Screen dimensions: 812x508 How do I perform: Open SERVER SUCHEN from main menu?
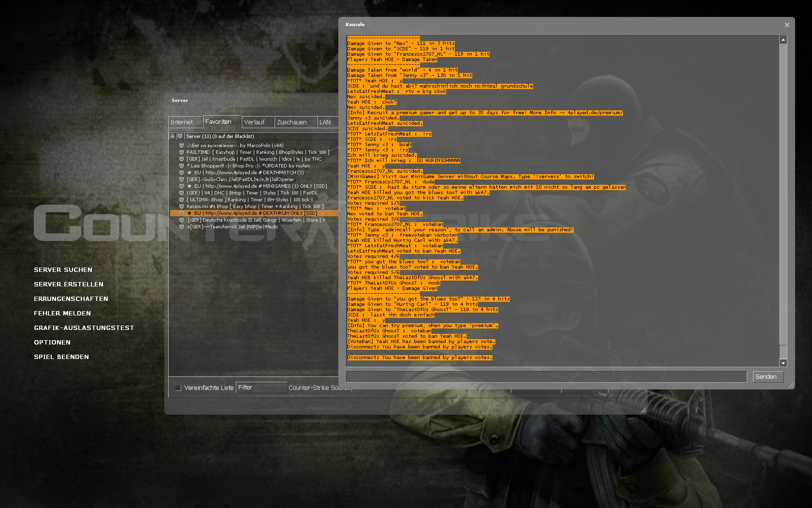point(63,270)
